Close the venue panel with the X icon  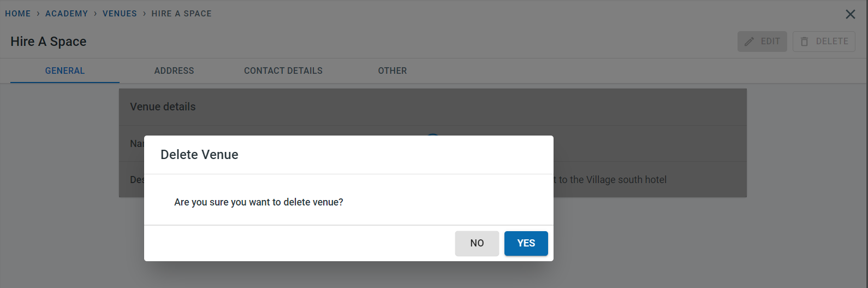[850, 14]
